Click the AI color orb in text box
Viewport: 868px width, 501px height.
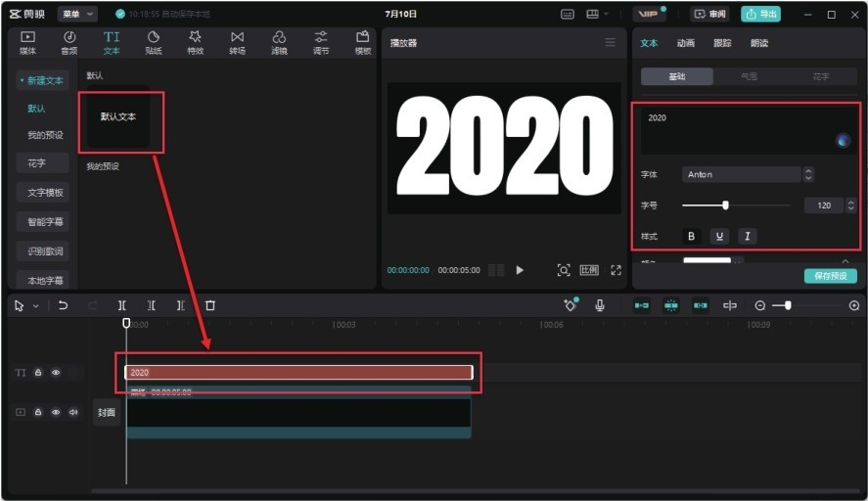(x=844, y=141)
